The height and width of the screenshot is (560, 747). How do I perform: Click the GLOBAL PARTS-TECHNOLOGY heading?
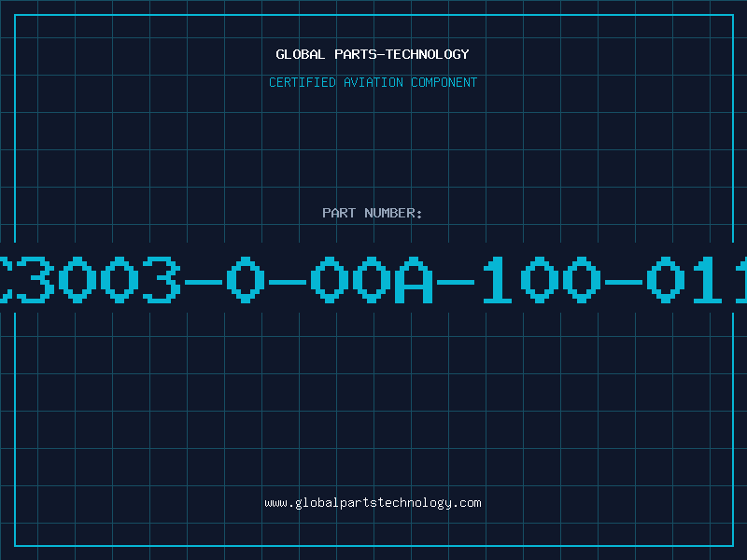(x=373, y=54)
